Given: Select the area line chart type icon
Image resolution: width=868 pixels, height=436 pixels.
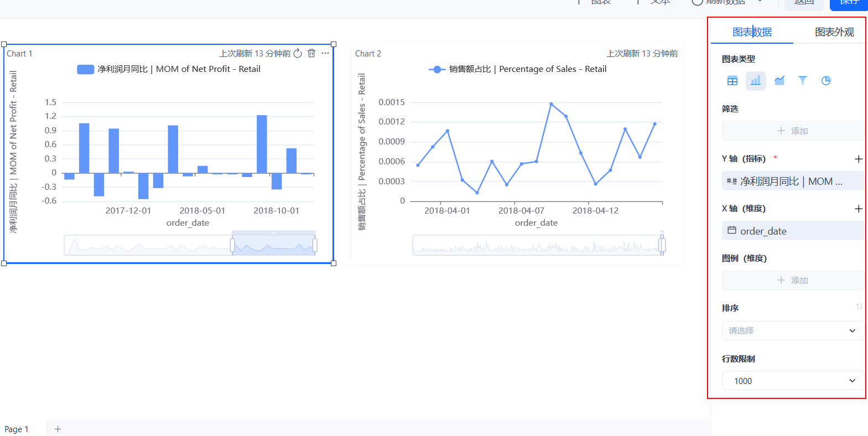Looking at the screenshot, I should coord(779,81).
